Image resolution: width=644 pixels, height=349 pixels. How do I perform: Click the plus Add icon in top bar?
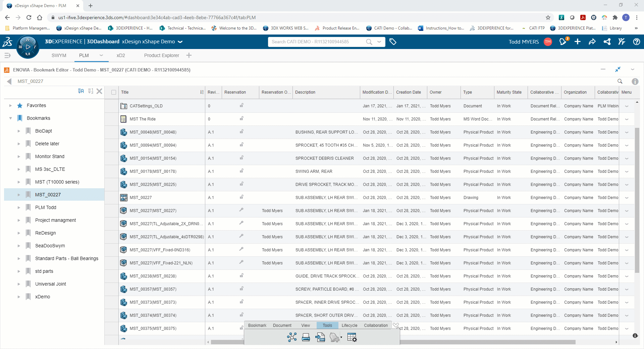point(578,42)
